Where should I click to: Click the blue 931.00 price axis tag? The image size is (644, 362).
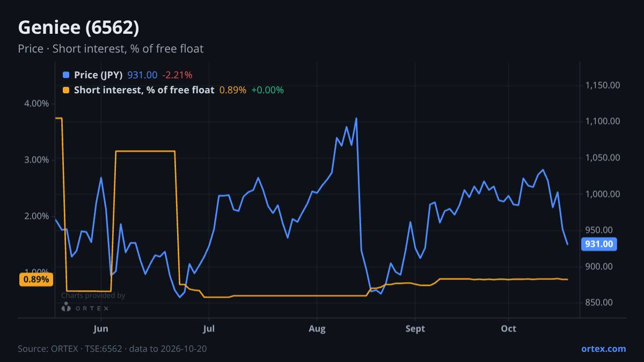pos(599,244)
